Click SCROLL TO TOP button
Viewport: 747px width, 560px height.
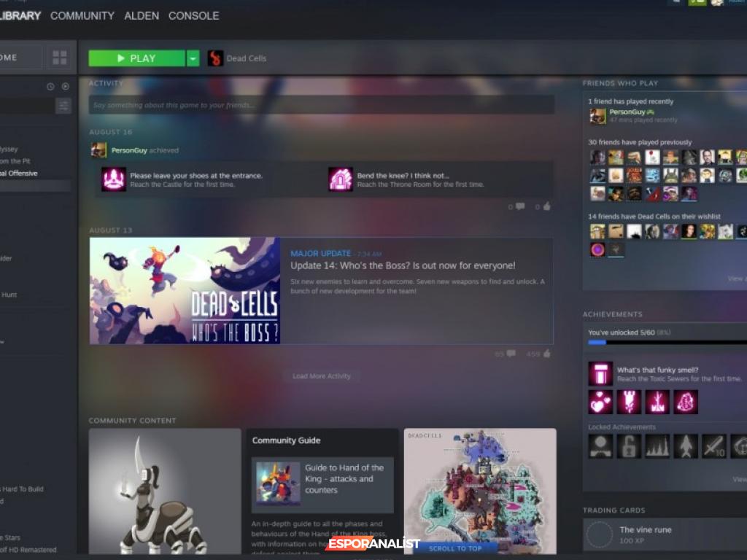pos(455,548)
